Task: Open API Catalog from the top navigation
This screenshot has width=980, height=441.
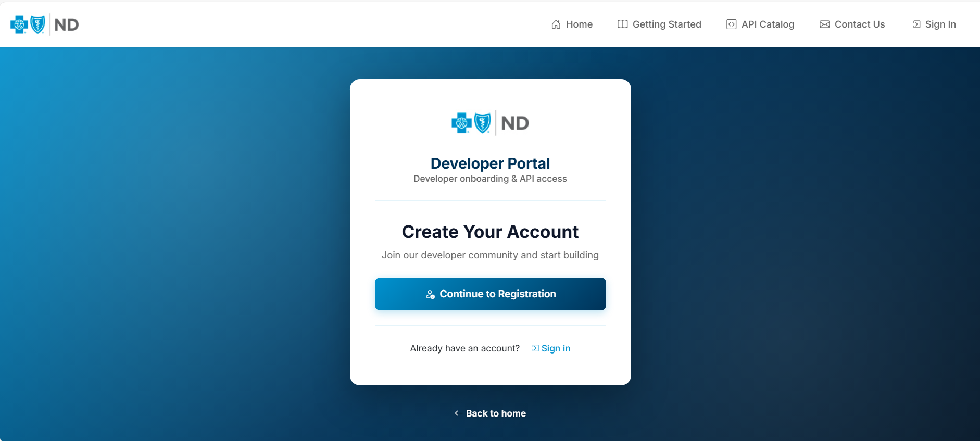Action: tap(768, 24)
